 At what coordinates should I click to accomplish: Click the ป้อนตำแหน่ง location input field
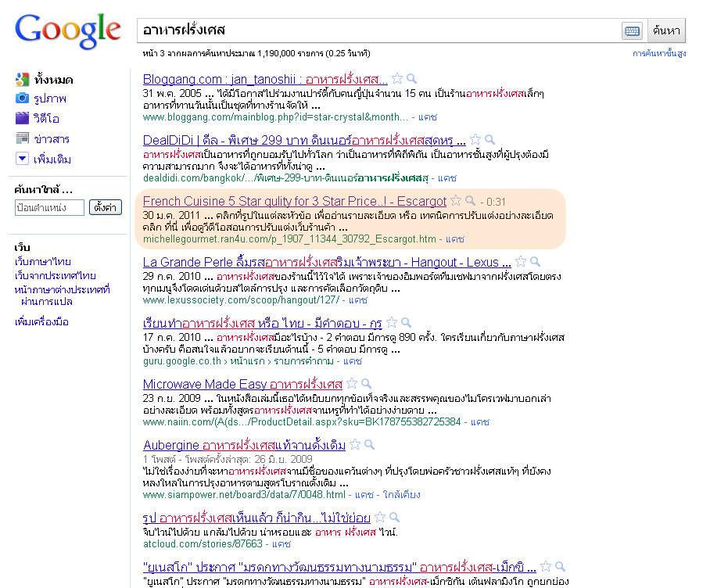pos(49,208)
